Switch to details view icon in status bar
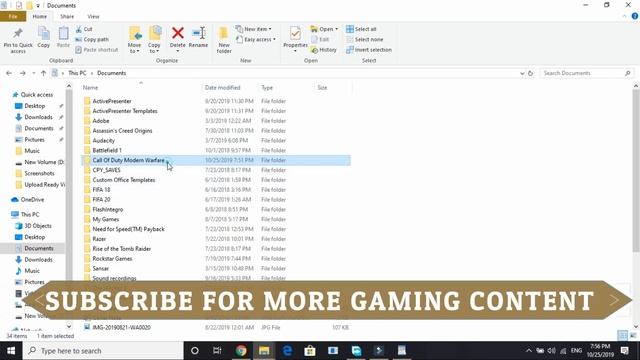 (622, 336)
